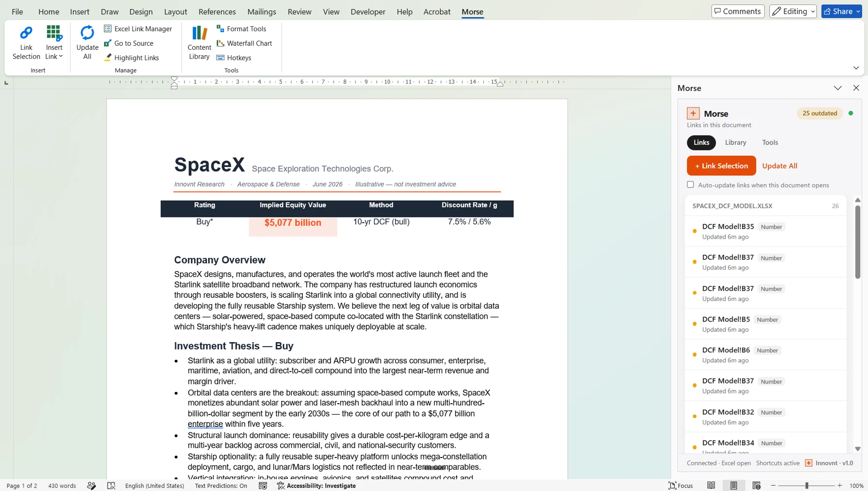
Task: Close the Morse side panel
Action: pos(856,88)
